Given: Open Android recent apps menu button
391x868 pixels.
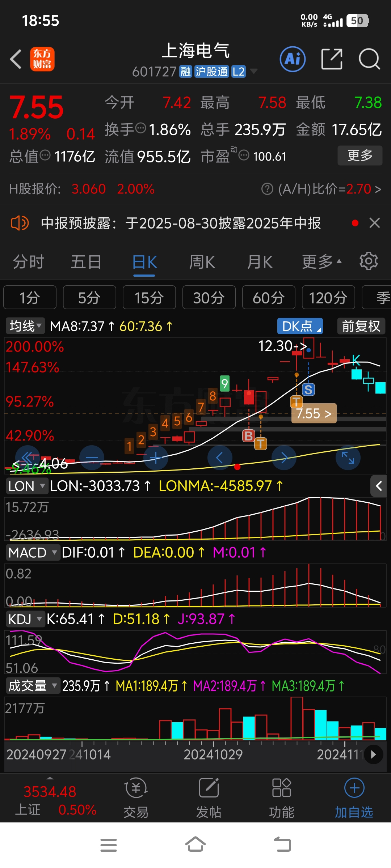Looking at the screenshot, I should [x=109, y=845].
